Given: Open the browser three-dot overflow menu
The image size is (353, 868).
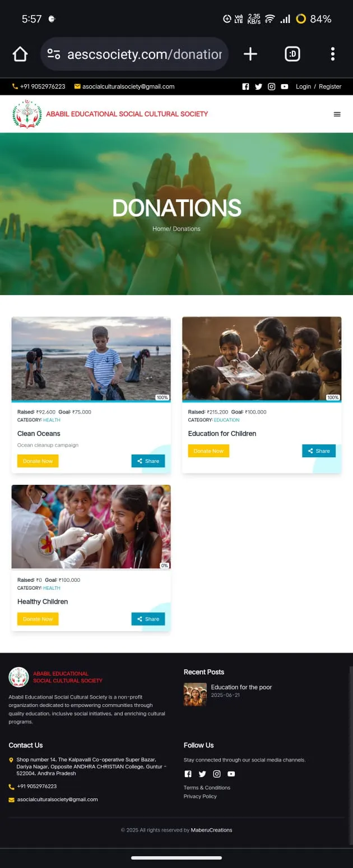Looking at the screenshot, I should [x=333, y=54].
